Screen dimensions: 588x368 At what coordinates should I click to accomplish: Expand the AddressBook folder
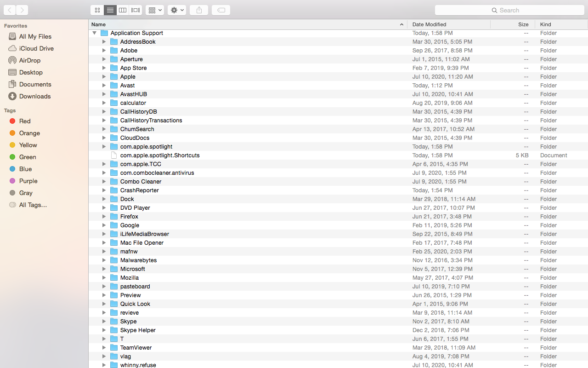104,42
